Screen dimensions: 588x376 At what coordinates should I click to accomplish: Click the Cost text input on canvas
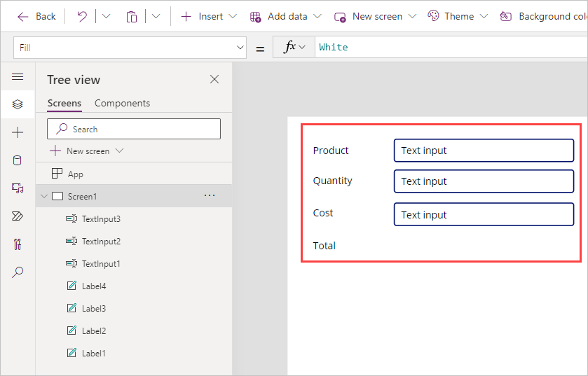click(x=484, y=214)
